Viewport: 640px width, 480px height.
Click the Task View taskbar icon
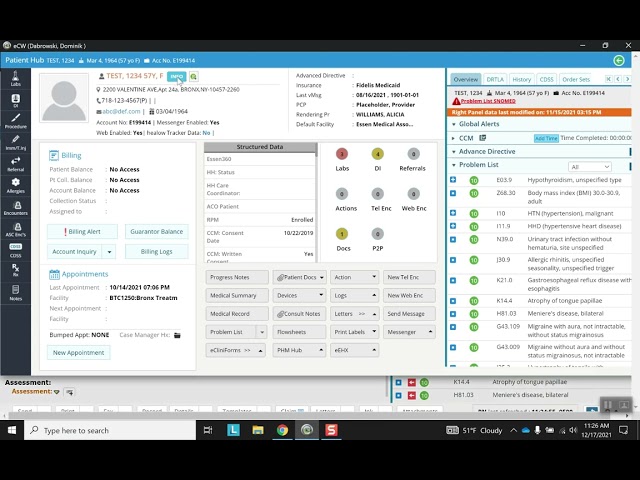click(208, 430)
